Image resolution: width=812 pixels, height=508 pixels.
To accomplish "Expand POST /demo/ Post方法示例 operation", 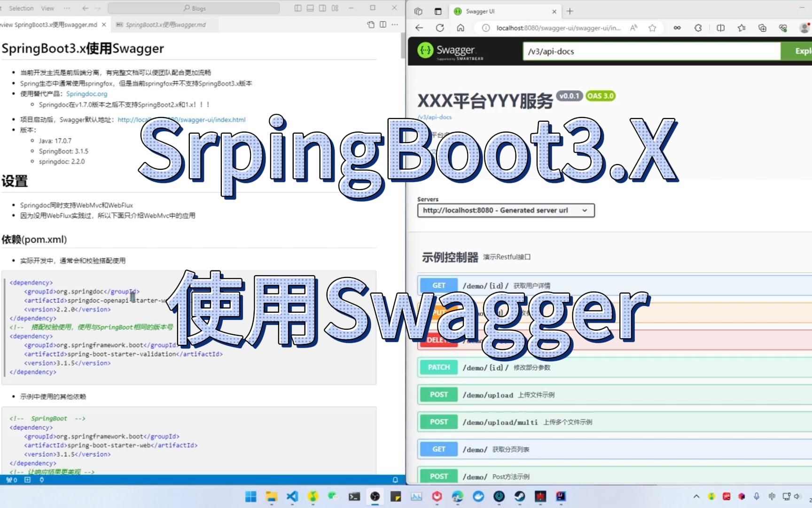I will [615, 475].
